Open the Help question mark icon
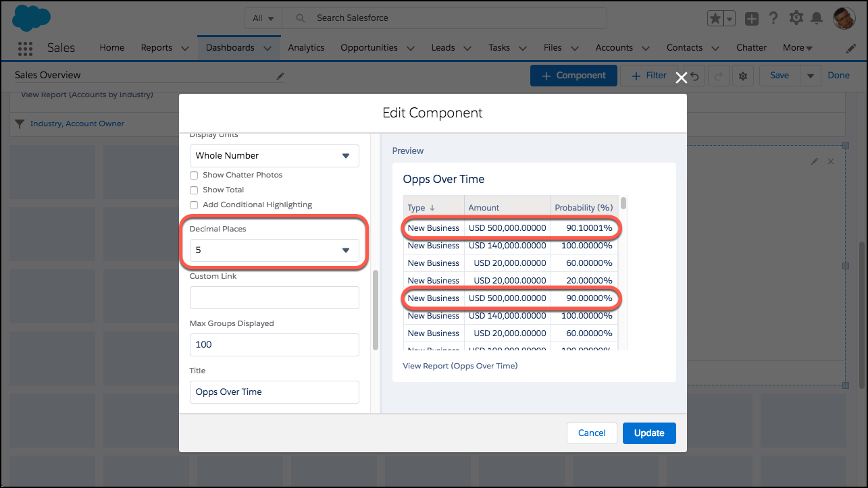Viewport: 868px width, 488px height. (x=773, y=18)
